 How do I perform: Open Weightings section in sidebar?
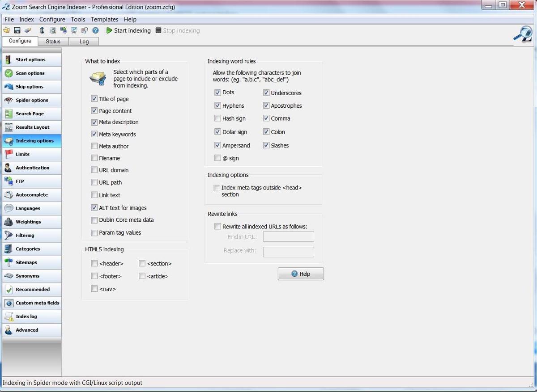coord(32,222)
